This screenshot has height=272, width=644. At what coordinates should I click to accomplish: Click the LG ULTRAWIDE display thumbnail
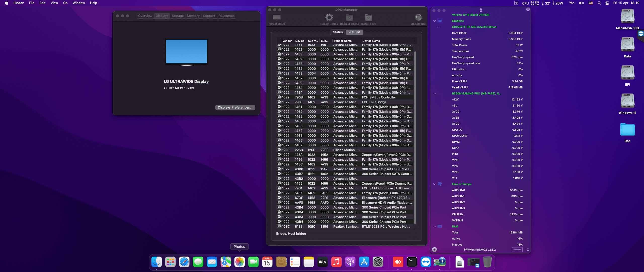click(186, 52)
